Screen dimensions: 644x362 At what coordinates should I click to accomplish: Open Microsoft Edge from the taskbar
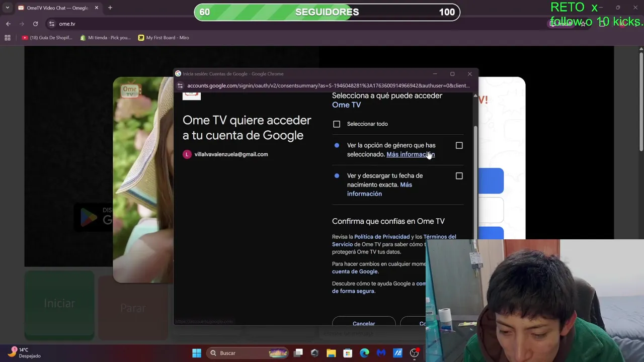coord(364,353)
